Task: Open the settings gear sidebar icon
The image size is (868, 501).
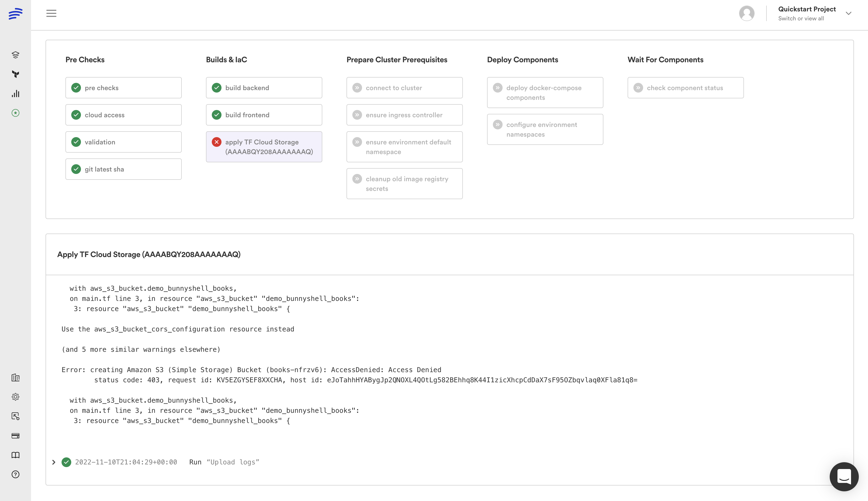Action: [x=16, y=397]
